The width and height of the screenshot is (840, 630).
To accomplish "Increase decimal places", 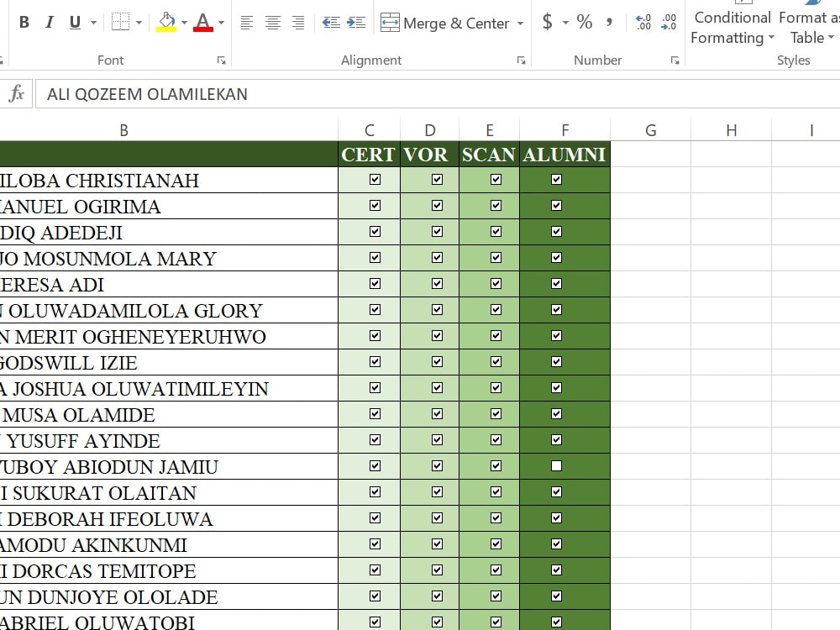I will tap(643, 22).
